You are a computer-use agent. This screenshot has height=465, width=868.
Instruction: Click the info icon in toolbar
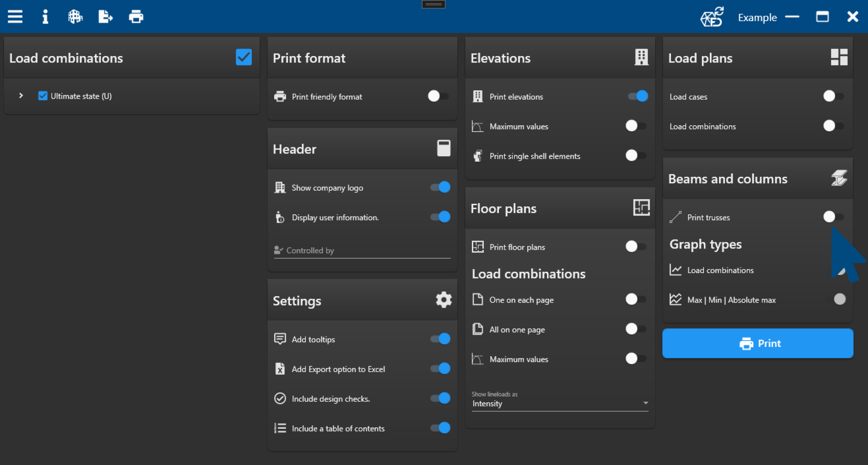point(45,17)
